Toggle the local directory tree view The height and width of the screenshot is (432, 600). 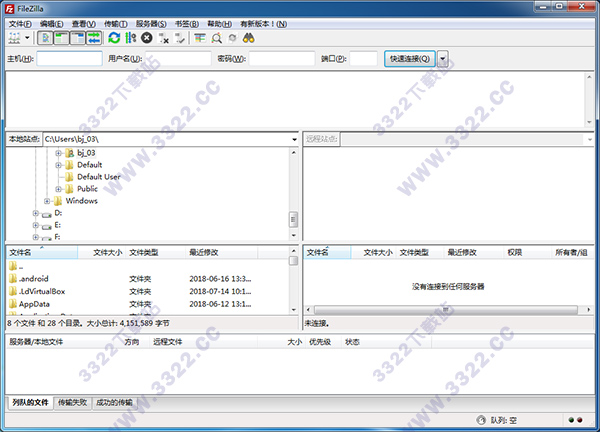pos(62,38)
